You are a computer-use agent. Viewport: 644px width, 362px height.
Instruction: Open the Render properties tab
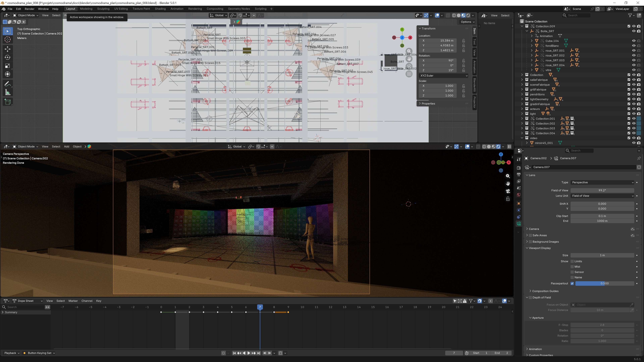519,168
